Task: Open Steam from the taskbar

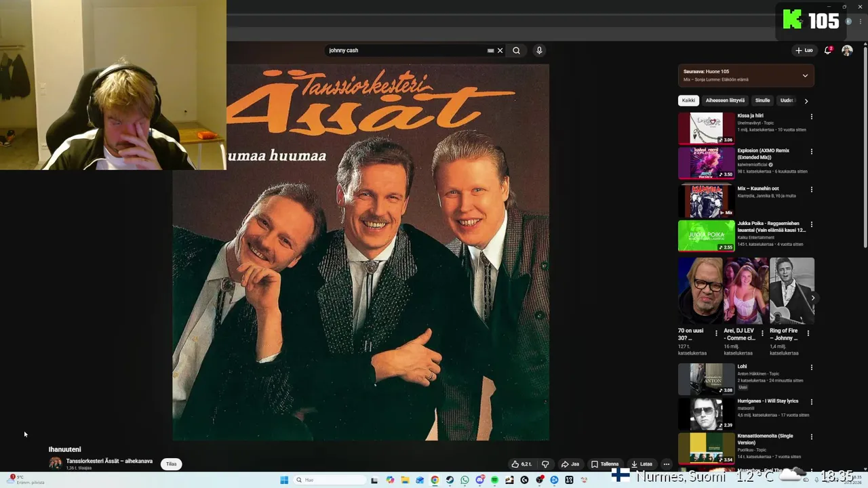Action: pos(450,480)
